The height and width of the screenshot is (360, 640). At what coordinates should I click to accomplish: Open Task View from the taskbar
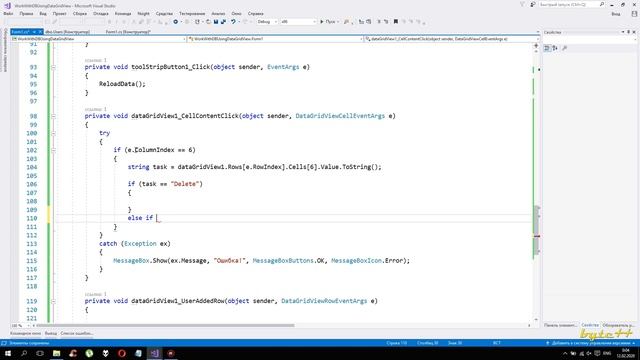pyautogui.click(x=40, y=353)
